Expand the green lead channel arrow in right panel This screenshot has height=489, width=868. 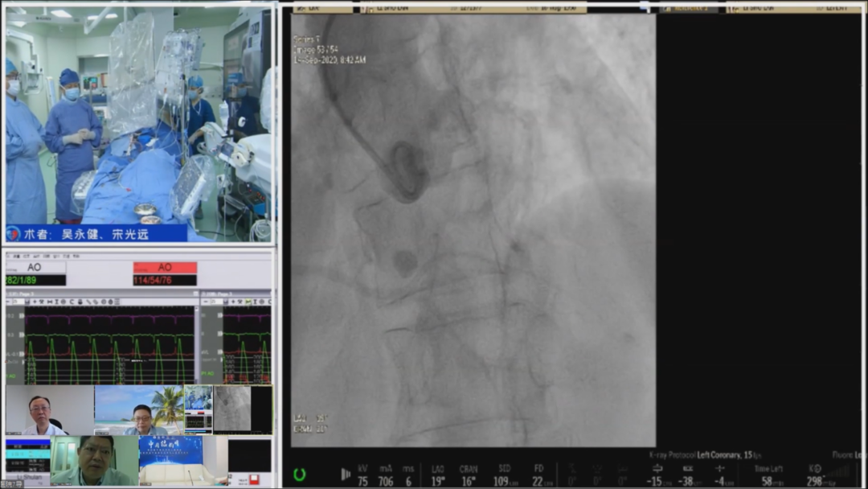(219, 334)
